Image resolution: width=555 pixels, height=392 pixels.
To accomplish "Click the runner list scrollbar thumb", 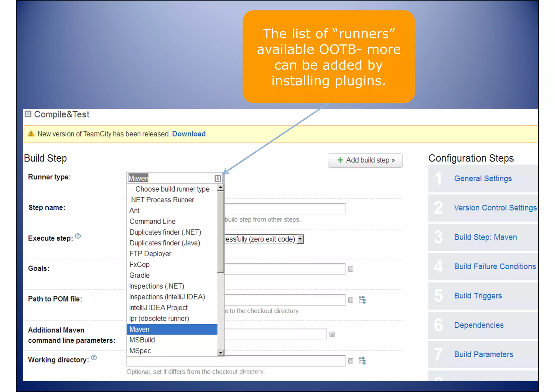I will 221,232.
